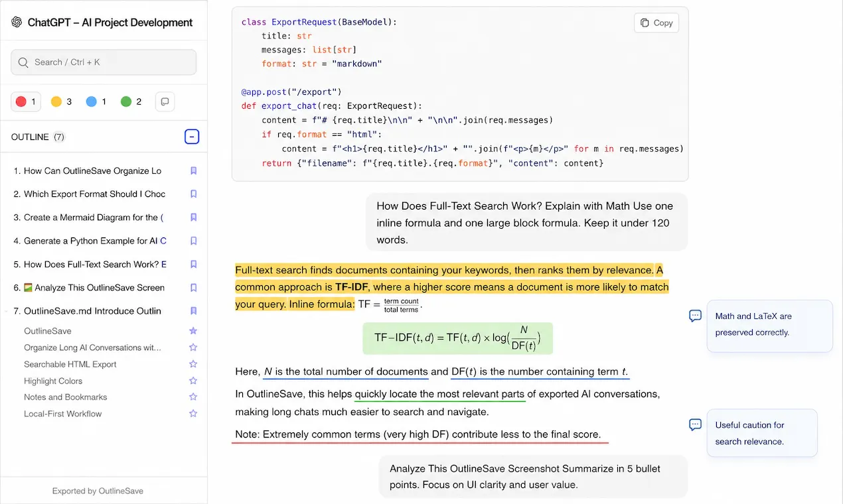Collapse the outline with the minus button
This screenshot has width=843, height=504.
(x=192, y=137)
